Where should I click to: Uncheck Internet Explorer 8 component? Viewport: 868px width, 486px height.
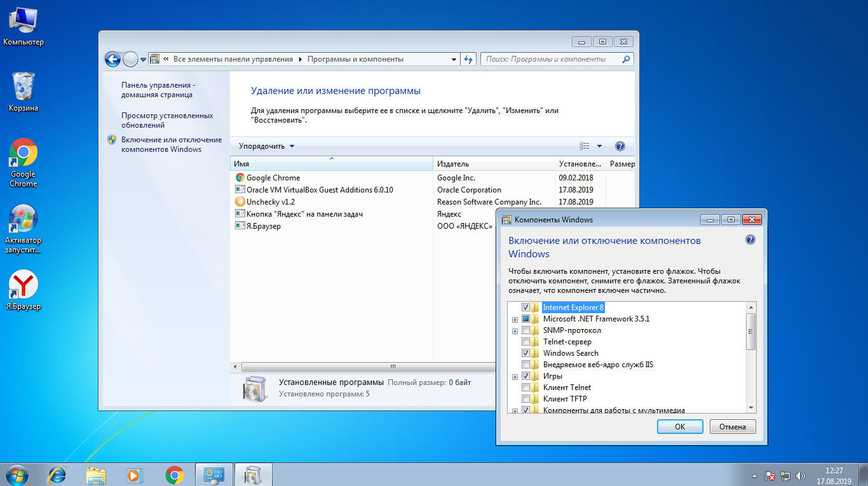[x=526, y=307]
